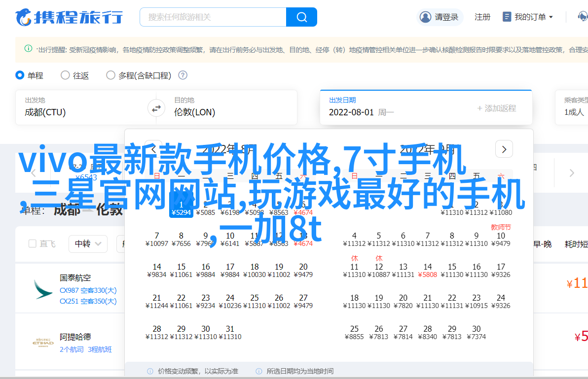Focus the 搜索任何旅游相关 search box
This screenshot has width=588, height=379.
213,17
